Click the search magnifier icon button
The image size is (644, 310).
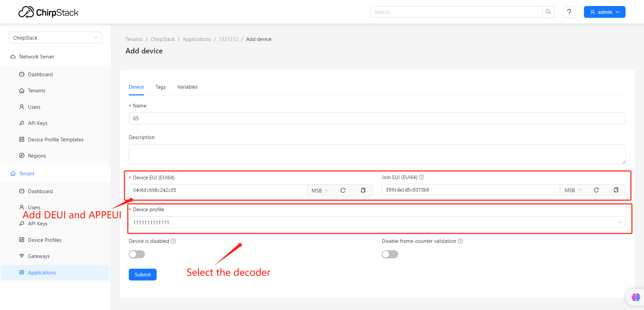coord(548,12)
